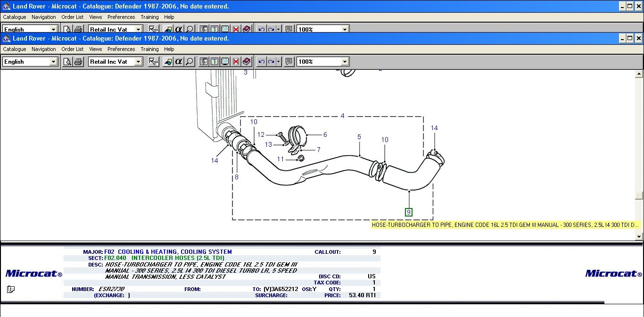Open the 100% zoom dropdown in front window

tap(345, 62)
